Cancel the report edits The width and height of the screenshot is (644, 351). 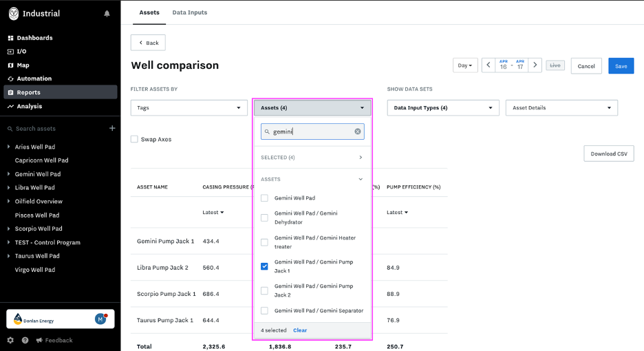(586, 66)
